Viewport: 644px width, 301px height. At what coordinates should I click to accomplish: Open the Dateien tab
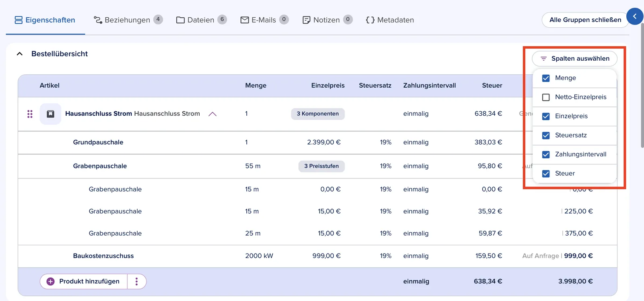click(201, 20)
